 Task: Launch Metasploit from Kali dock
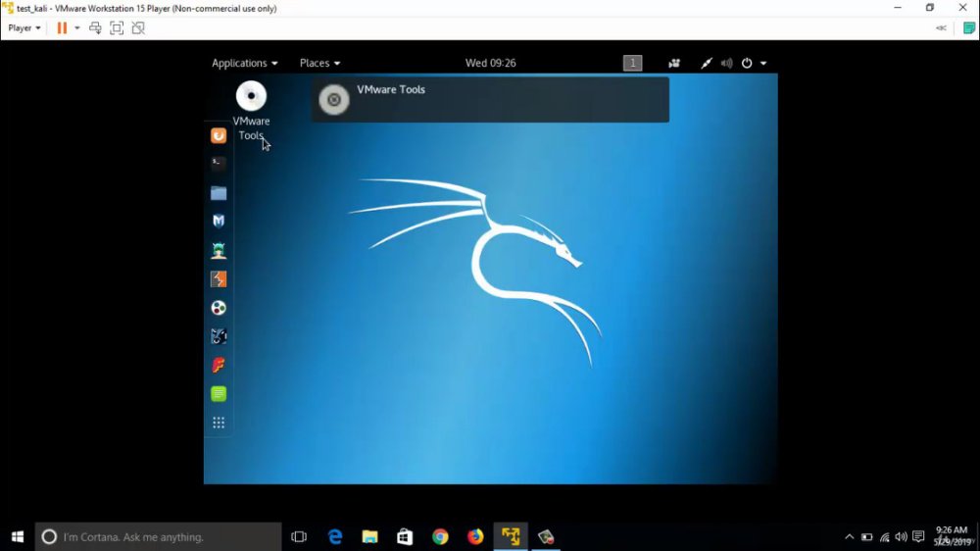[x=219, y=222]
